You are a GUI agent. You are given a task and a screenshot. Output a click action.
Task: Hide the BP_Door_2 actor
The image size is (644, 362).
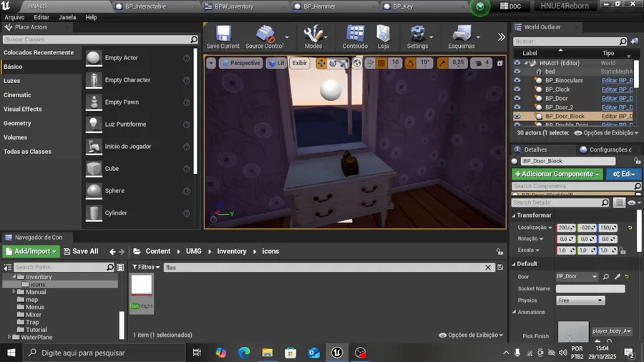point(517,107)
